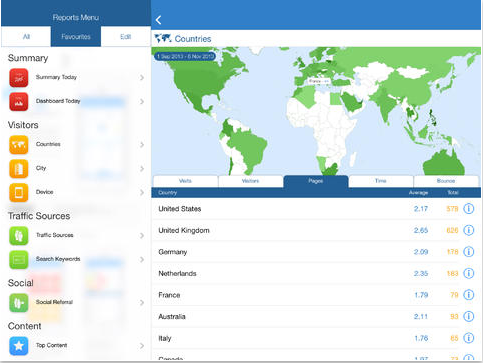Image resolution: width=483 pixels, height=363 pixels.
Task: Open the Traffic Sources green icon
Action: [x=19, y=235]
